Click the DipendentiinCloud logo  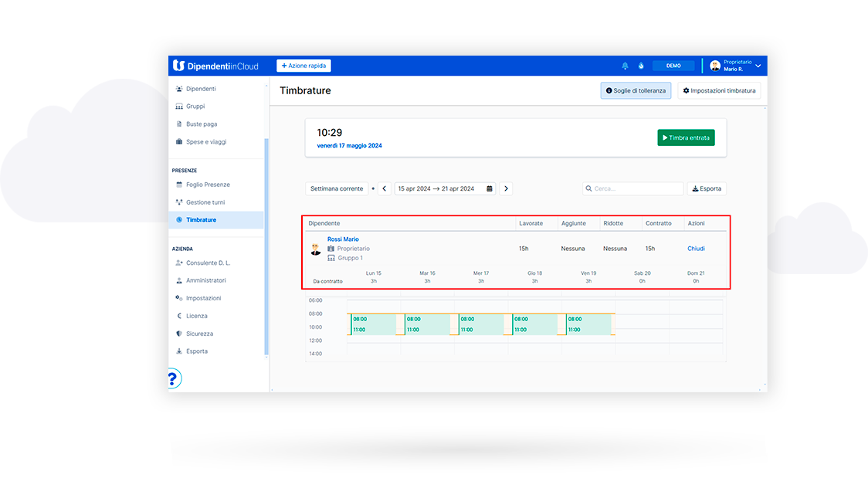[x=215, y=66]
